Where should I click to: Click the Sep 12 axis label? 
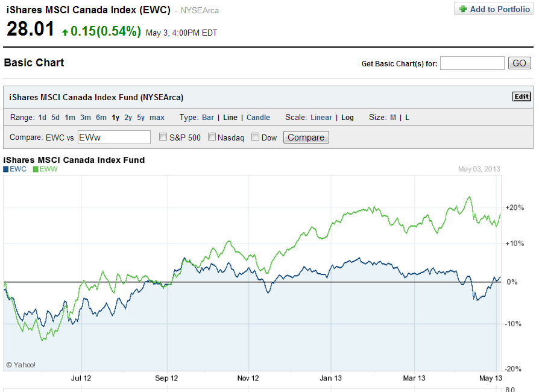coord(166,378)
